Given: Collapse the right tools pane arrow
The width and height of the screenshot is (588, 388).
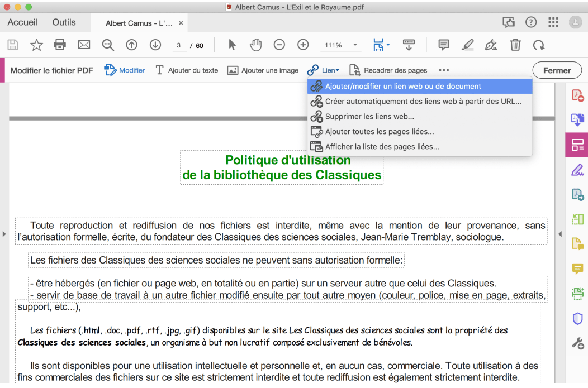Looking at the screenshot, I should 560,234.
